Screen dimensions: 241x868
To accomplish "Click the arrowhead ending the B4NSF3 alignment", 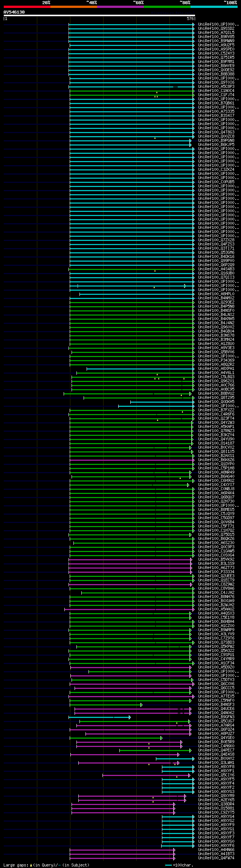I will (x=142, y=705).
